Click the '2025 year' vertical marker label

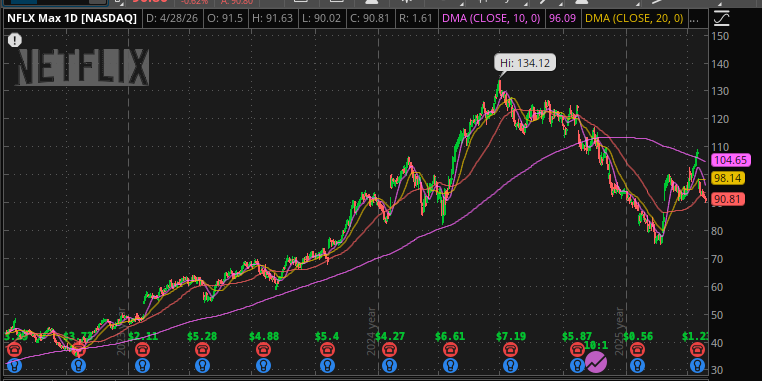point(619,331)
